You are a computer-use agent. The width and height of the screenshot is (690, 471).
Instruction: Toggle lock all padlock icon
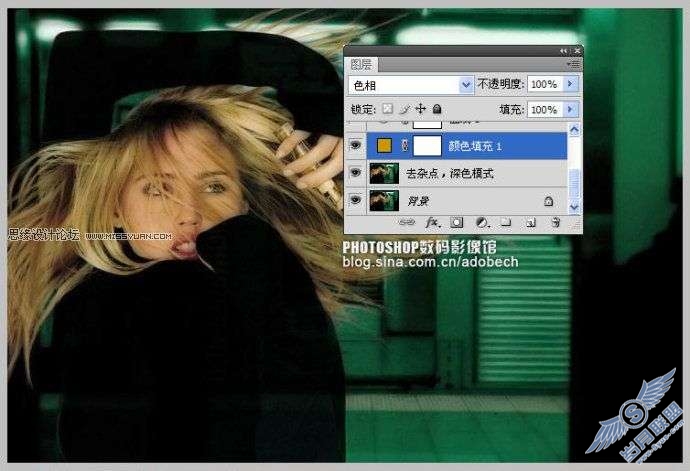pos(437,109)
